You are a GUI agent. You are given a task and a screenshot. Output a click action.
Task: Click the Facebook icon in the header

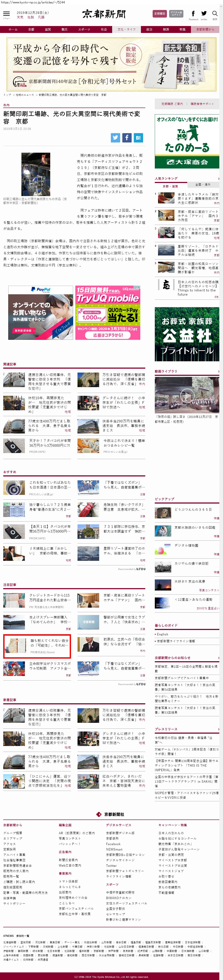(193, 14)
